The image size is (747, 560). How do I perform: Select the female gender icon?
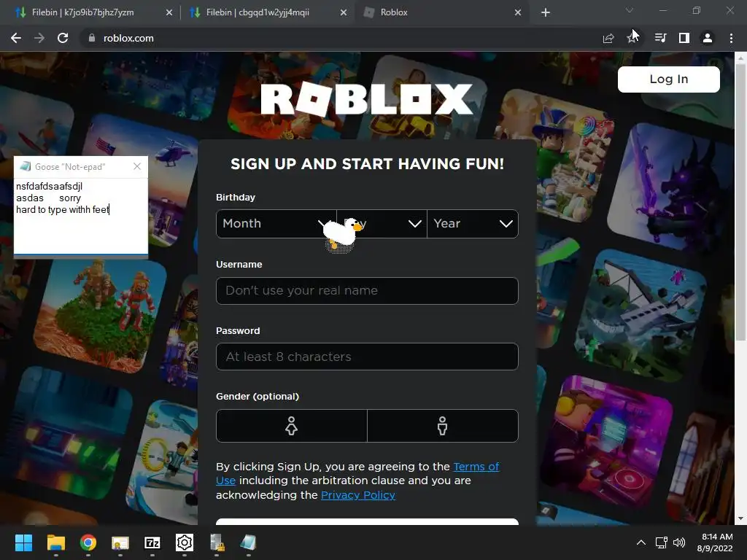(292, 426)
